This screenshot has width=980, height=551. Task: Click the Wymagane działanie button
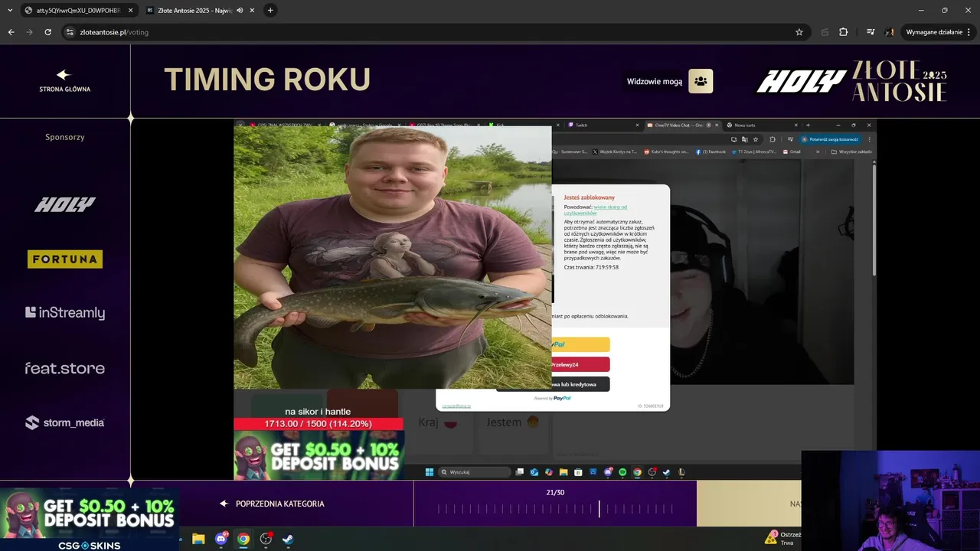tap(938, 32)
